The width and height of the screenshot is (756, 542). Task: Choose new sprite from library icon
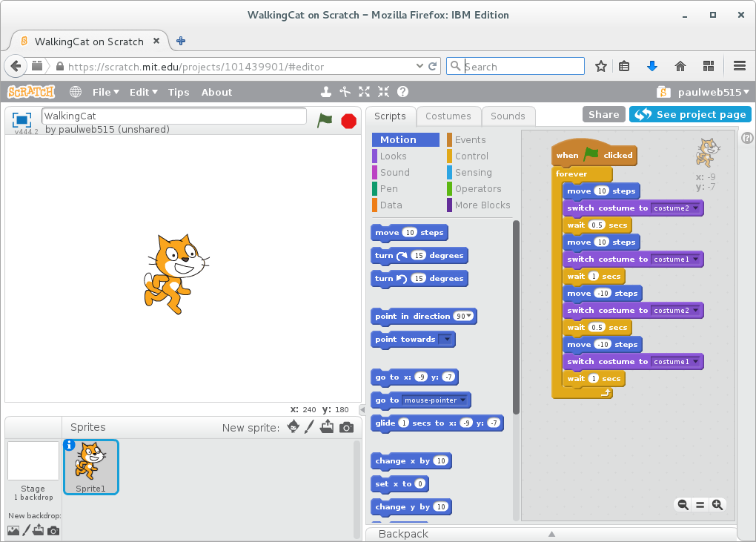[x=294, y=427]
